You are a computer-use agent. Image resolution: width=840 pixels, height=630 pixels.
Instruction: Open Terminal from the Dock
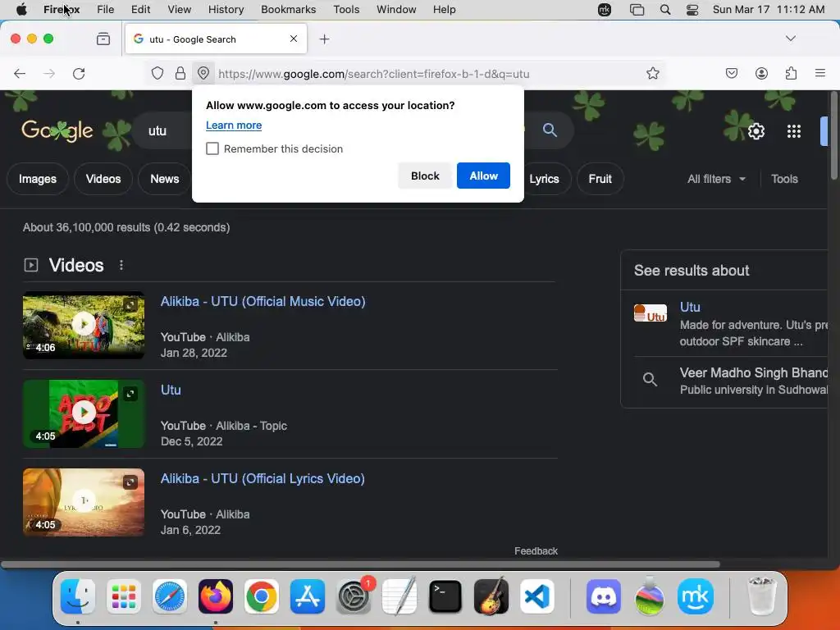tap(445, 596)
